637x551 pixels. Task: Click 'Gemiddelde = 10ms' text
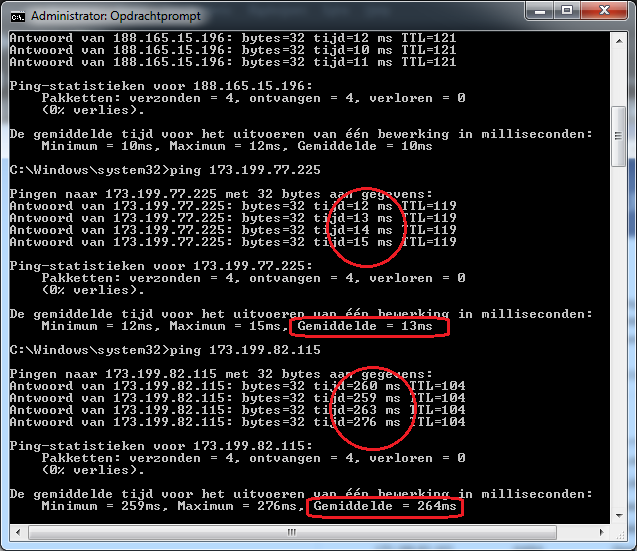[365, 146]
